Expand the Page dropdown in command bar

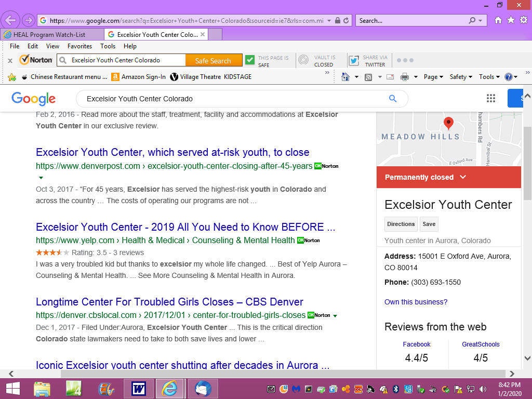click(x=433, y=77)
